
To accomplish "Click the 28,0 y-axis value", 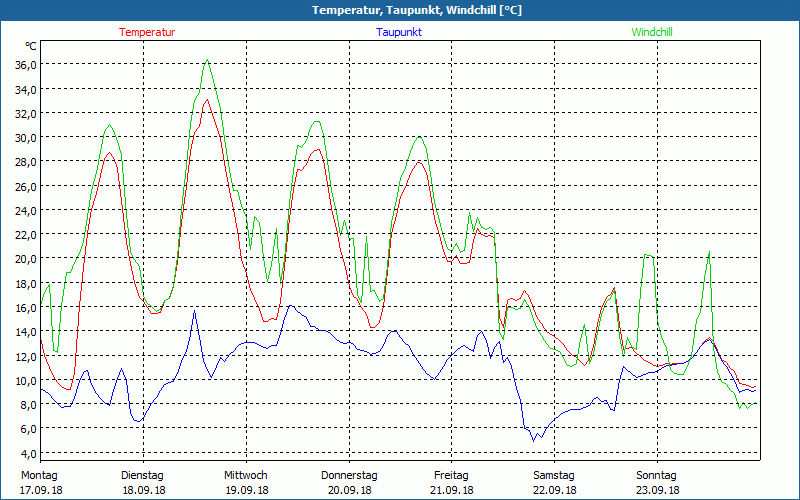I will tap(26, 162).
